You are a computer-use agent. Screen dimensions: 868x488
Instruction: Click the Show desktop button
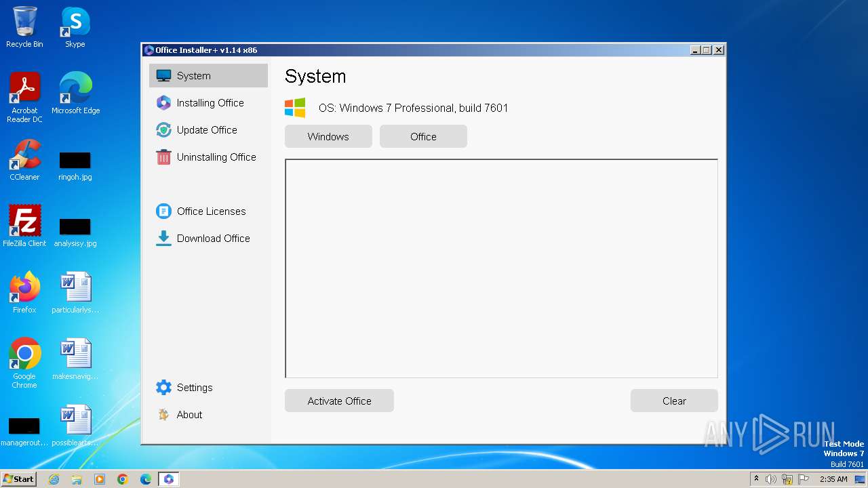point(861,479)
